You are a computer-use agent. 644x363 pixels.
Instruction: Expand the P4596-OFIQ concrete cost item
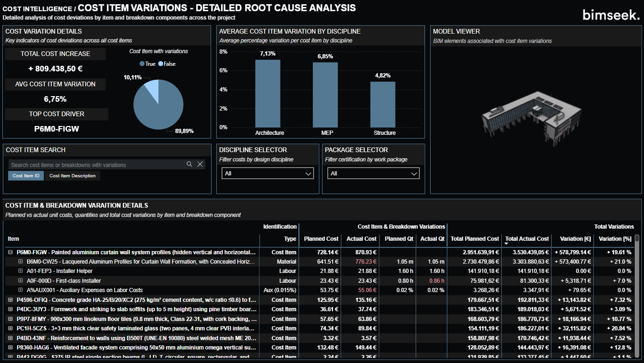coord(10,300)
